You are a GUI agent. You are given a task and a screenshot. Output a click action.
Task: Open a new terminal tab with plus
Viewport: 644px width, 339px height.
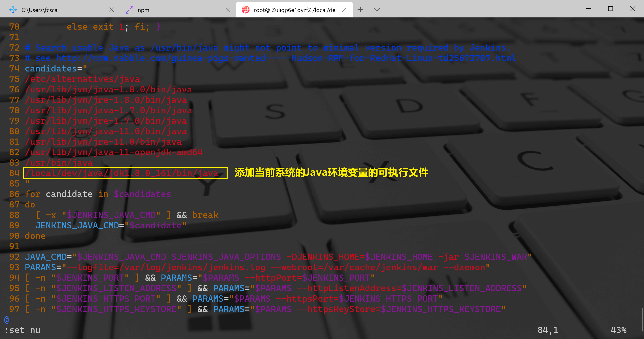(x=360, y=10)
